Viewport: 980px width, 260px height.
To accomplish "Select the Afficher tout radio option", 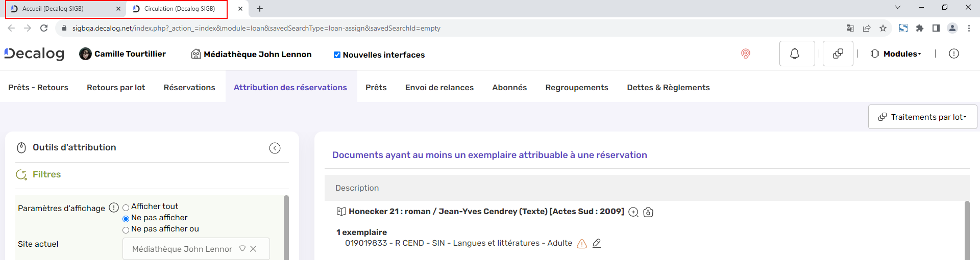I will pos(126,207).
